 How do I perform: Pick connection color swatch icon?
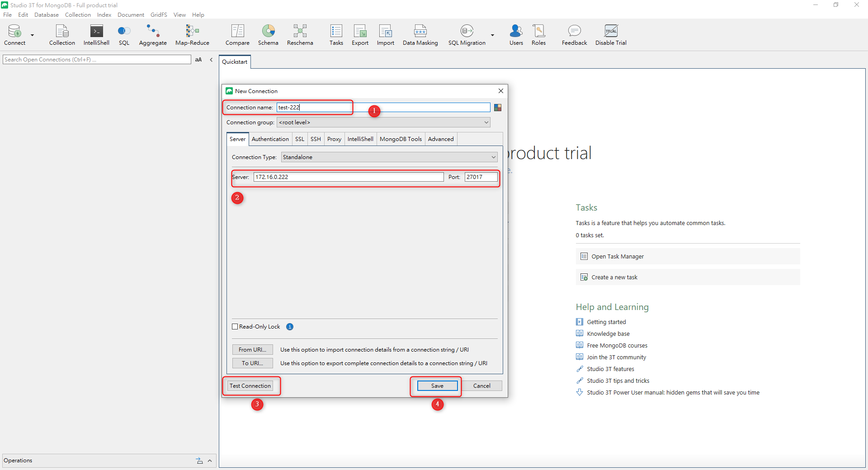(x=498, y=108)
